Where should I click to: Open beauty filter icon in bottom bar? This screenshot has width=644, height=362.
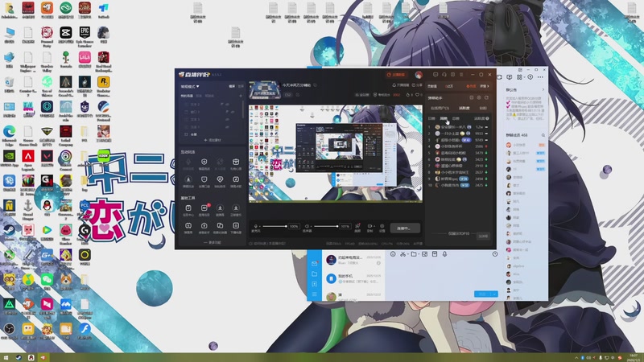click(x=357, y=228)
